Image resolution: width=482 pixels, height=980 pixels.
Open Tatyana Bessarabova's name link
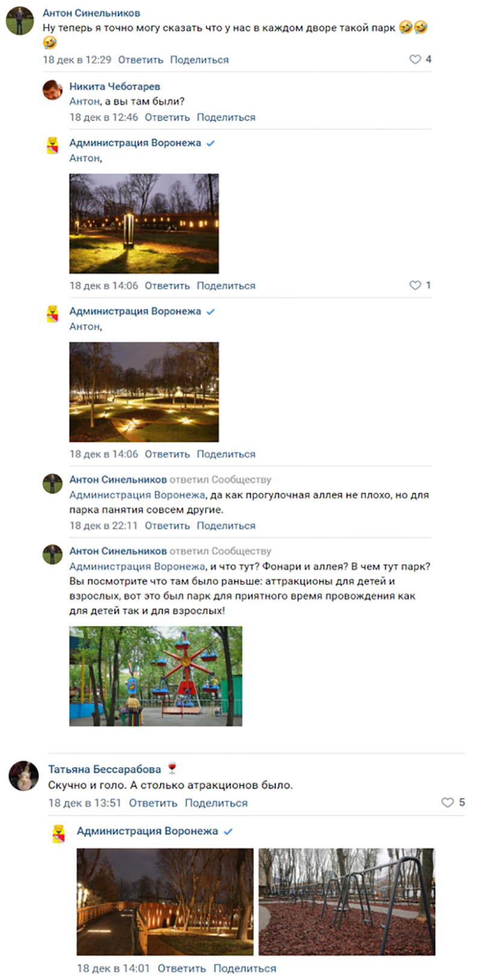pos(104,769)
